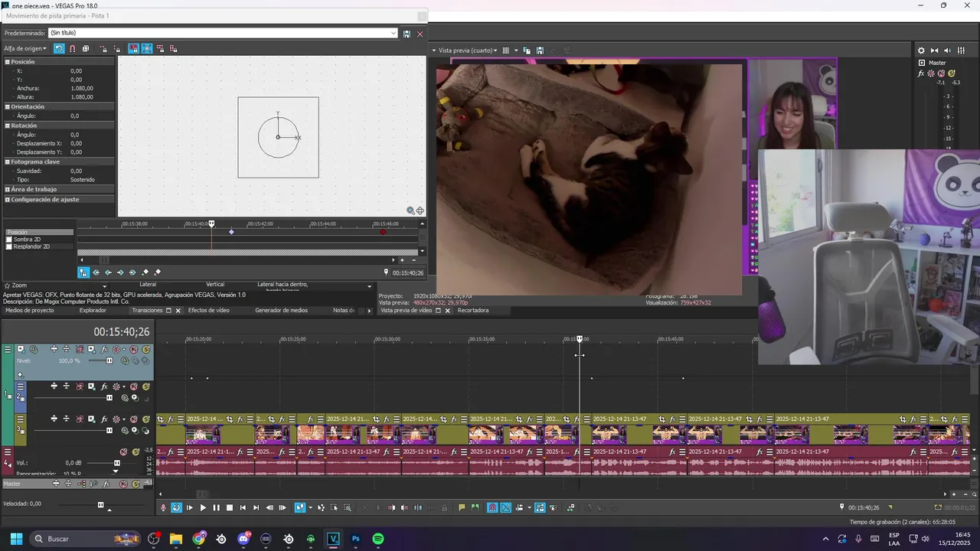Image resolution: width=980 pixels, height=551 pixels.
Task: Jump to last keyframe in track motion
Action: pyautogui.click(x=132, y=272)
